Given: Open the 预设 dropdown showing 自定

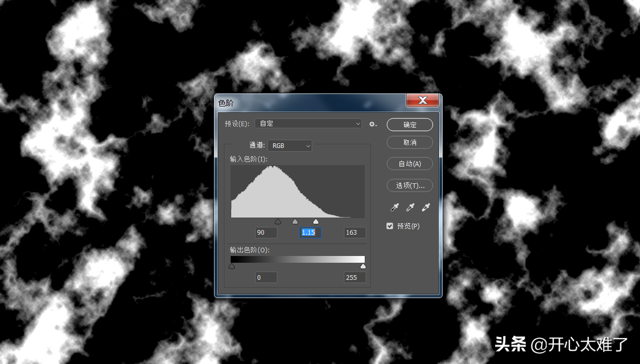Looking at the screenshot, I should (308, 124).
